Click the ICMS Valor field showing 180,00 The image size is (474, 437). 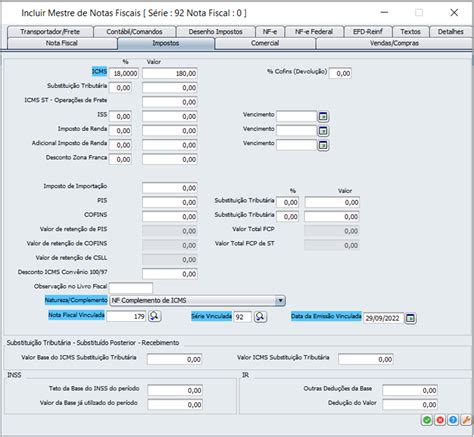click(x=170, y=73)
